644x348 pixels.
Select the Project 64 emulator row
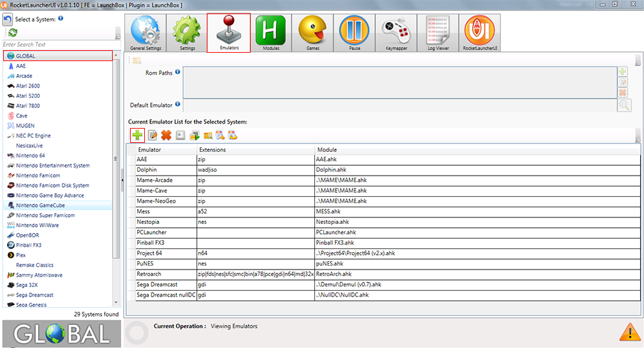click(383, 253)
